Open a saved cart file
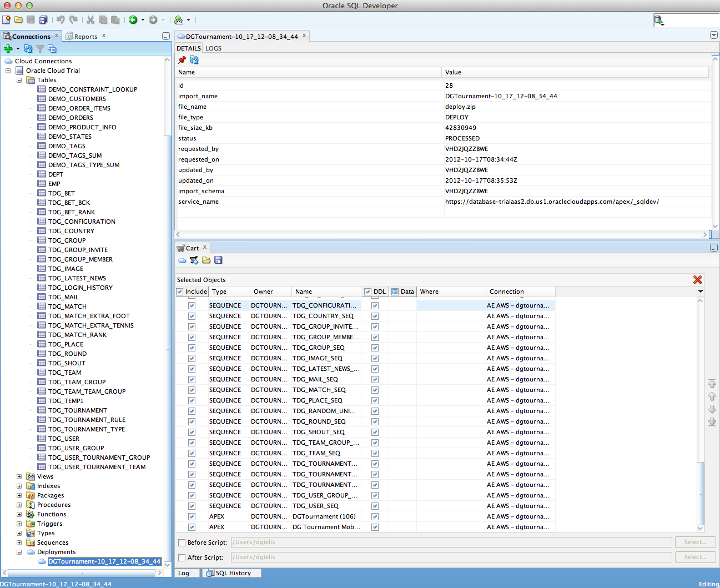 206,260
